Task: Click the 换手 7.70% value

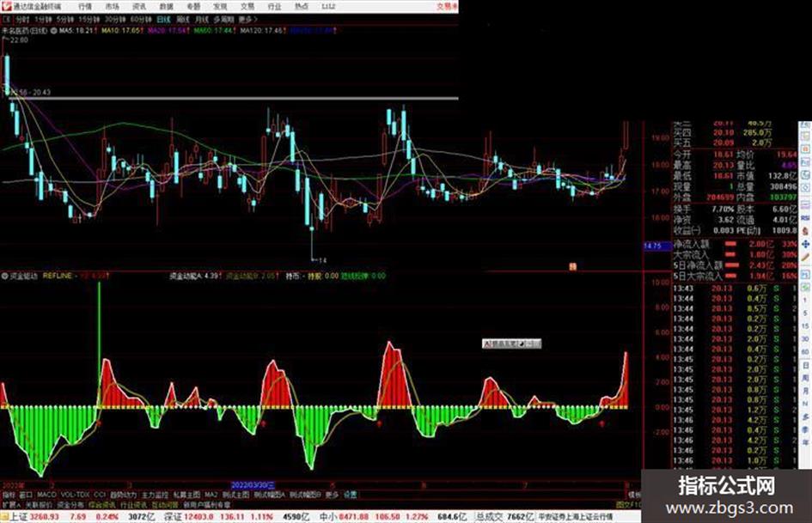Action: pyautogui.click(x=723, y=209)
